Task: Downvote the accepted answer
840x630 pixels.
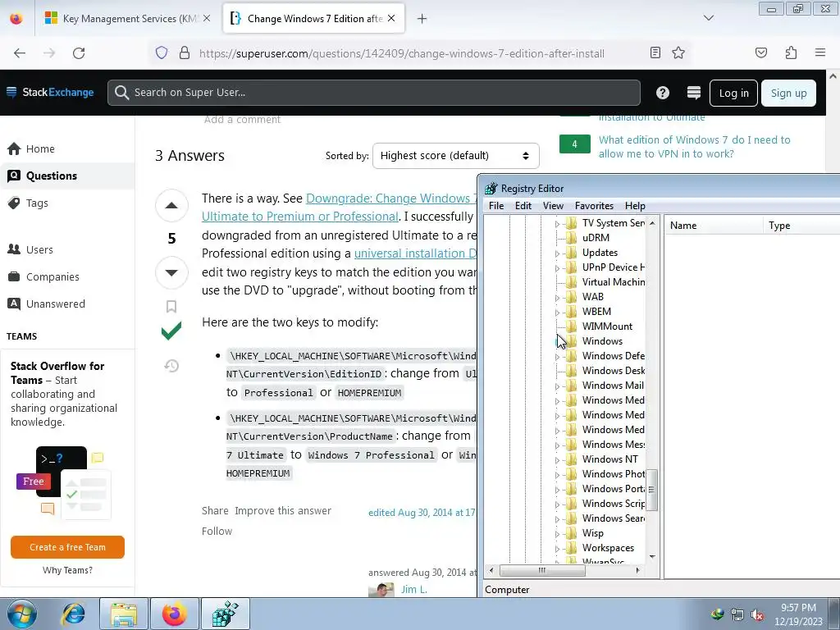Action: click(171, 272)
